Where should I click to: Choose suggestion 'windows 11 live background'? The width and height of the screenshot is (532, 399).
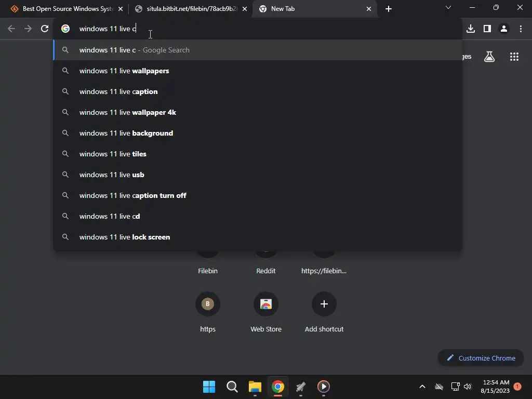pos(258,133)
